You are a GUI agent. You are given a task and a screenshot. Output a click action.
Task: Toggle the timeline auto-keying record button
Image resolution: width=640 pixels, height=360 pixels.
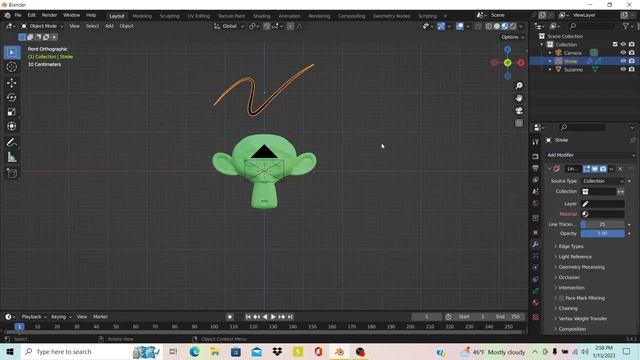(x=230, y=317)
